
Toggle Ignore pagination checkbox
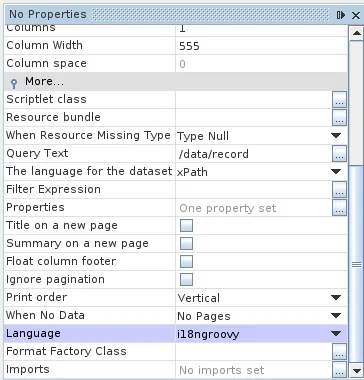186,280
